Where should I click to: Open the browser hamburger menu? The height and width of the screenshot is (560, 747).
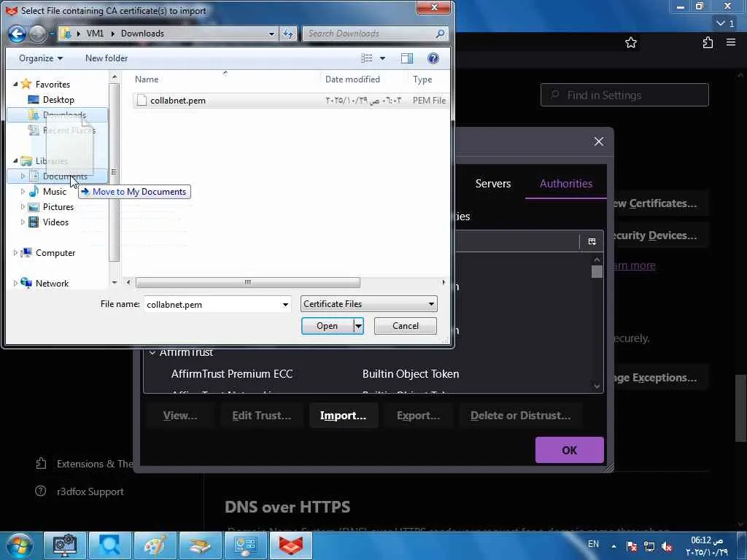[x=731, y=42]
